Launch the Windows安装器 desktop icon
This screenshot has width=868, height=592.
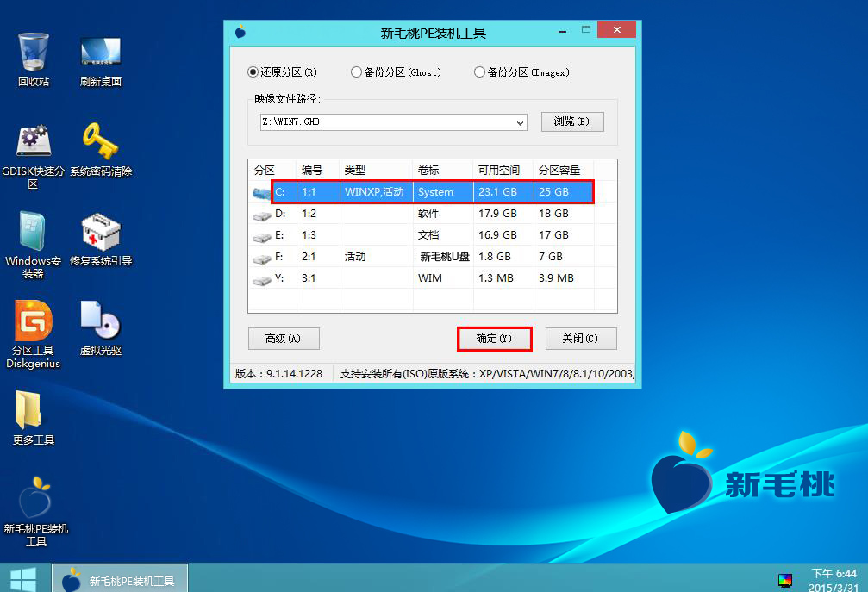click(x=34, y=245)
